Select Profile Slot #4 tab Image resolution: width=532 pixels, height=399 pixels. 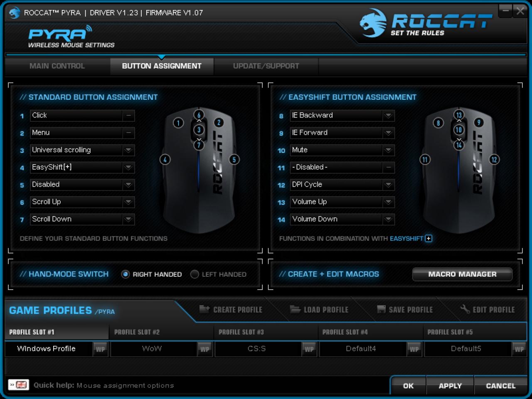click(x=371, y=332)
